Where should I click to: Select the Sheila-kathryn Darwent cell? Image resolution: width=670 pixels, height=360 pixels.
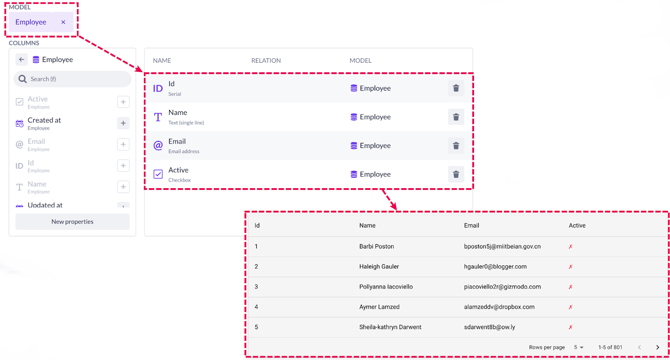click(x=390, y=327)
